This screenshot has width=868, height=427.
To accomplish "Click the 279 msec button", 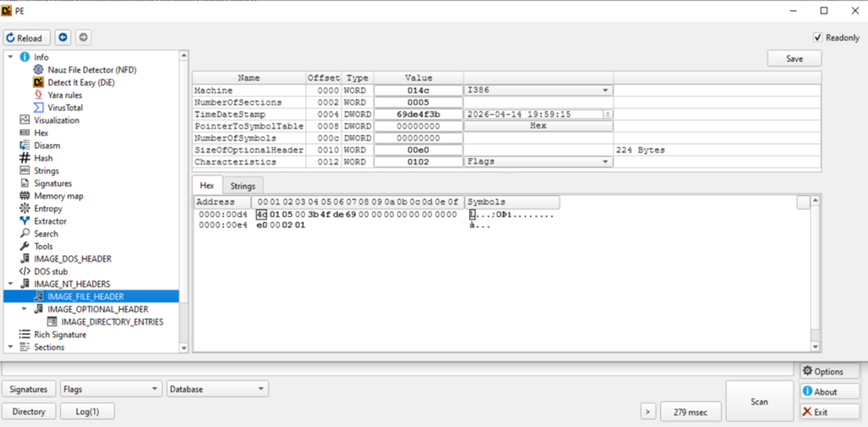I will pos(691,411).
